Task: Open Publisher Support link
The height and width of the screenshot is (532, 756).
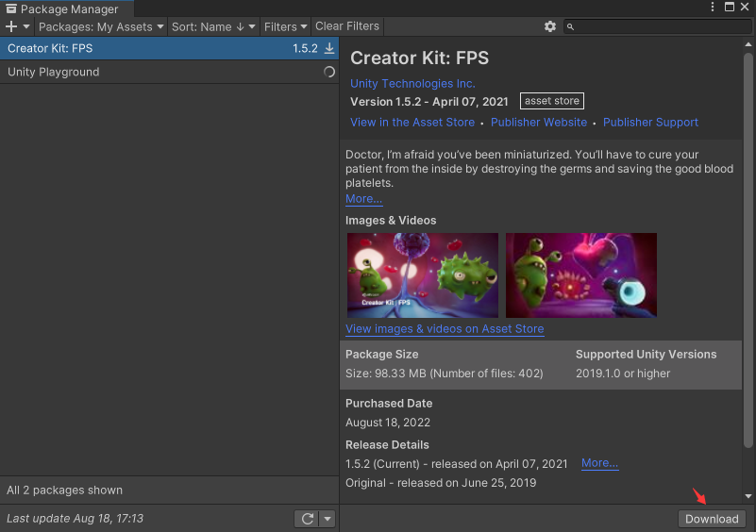Action: (x=650, y=123)
